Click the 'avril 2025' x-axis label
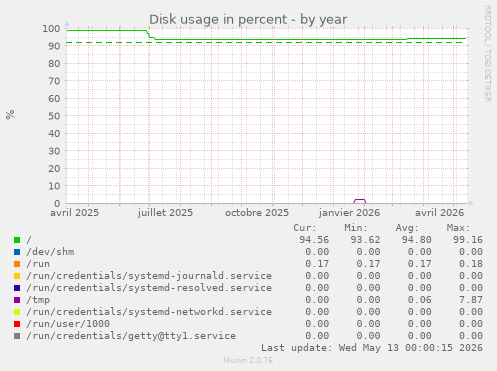 tap(74, 213)
